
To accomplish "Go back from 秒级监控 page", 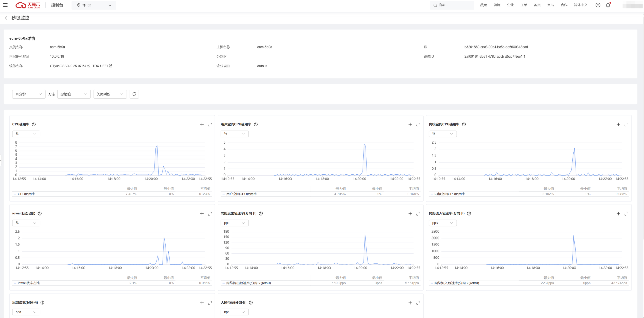I will 6,18.
